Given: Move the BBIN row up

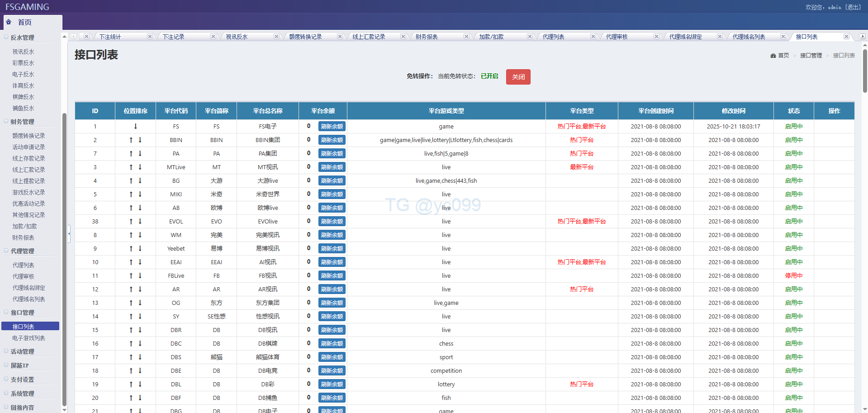Looking at the screenshot, I should pyautogui.click(x=131, y=140).
